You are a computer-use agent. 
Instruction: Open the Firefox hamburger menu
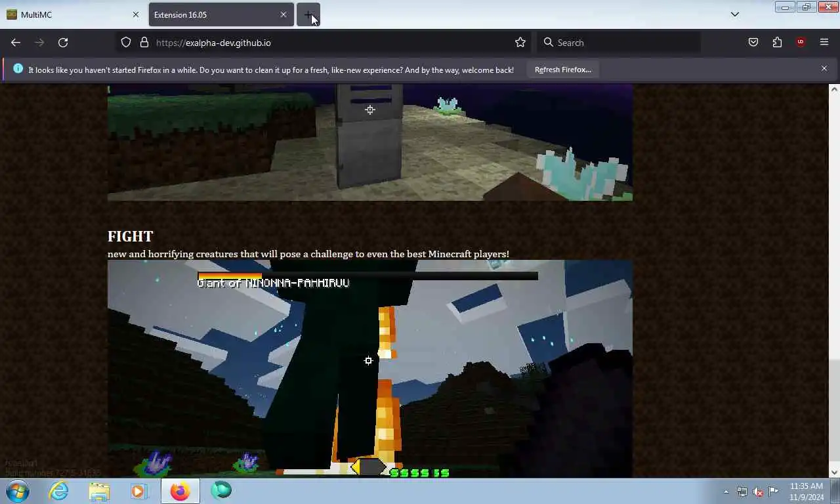pyautogui.click(x=824, y=43)
